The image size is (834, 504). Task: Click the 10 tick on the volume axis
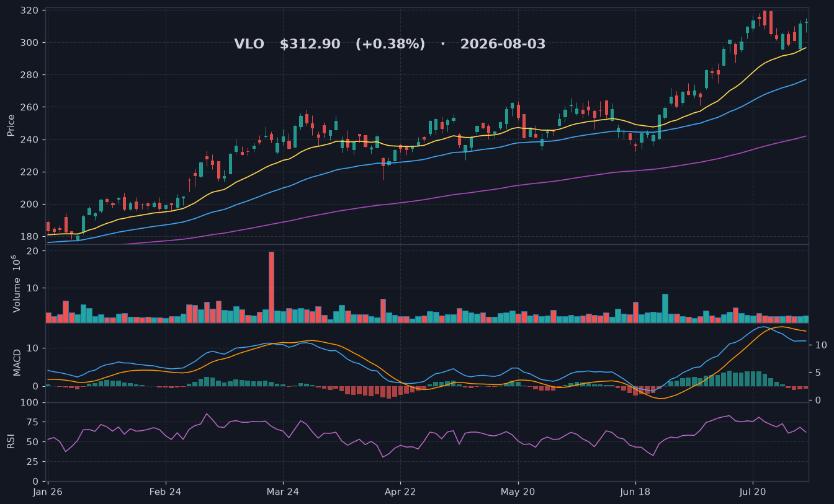point(34,288)
